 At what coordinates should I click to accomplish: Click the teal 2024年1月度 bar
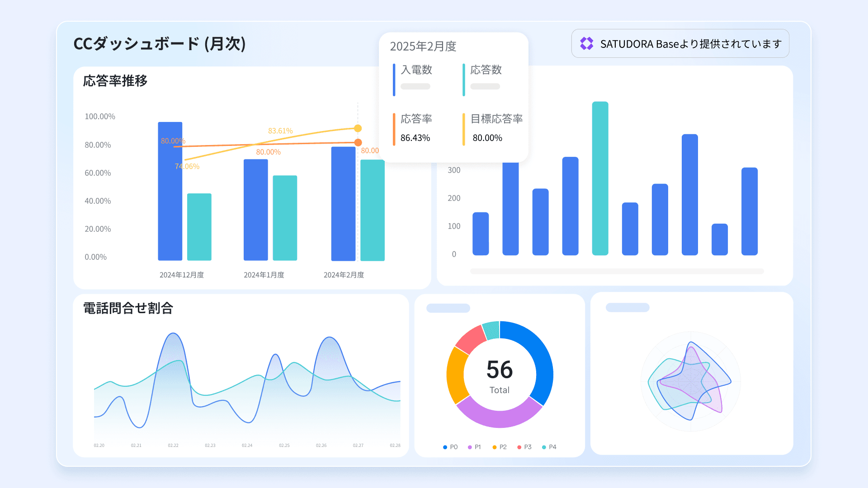[x=285, y=218]
